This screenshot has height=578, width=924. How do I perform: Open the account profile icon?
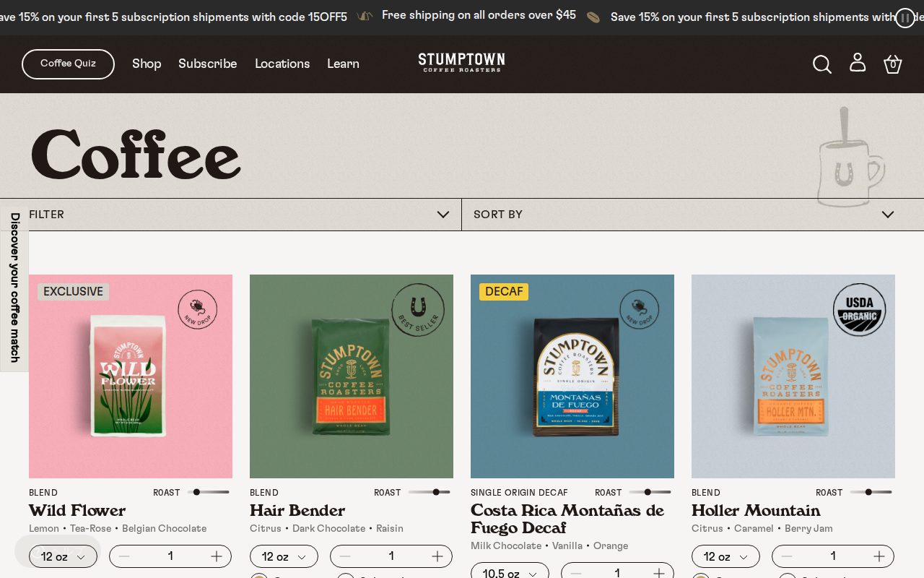(x=858, y=63)
